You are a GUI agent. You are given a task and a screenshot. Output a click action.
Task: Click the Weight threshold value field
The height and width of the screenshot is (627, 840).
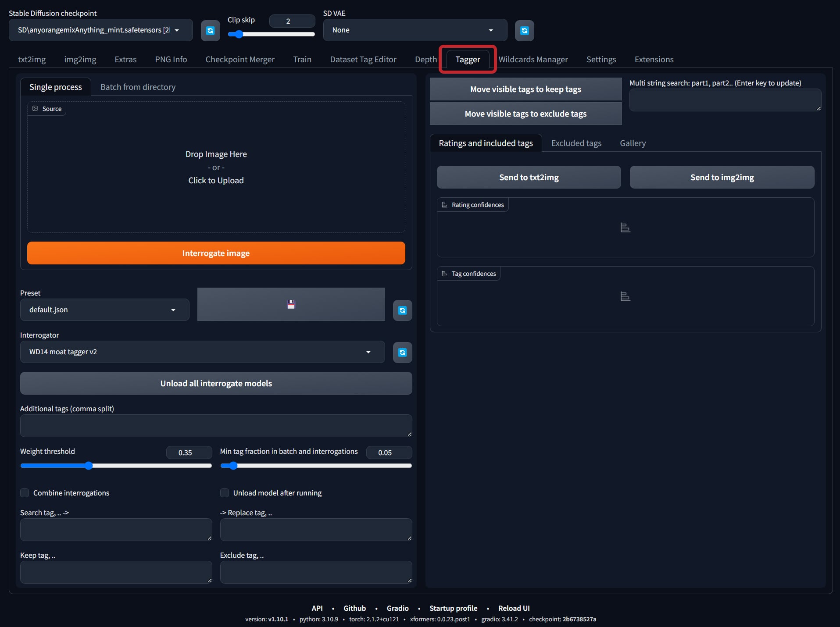click(x=189, y=452)
